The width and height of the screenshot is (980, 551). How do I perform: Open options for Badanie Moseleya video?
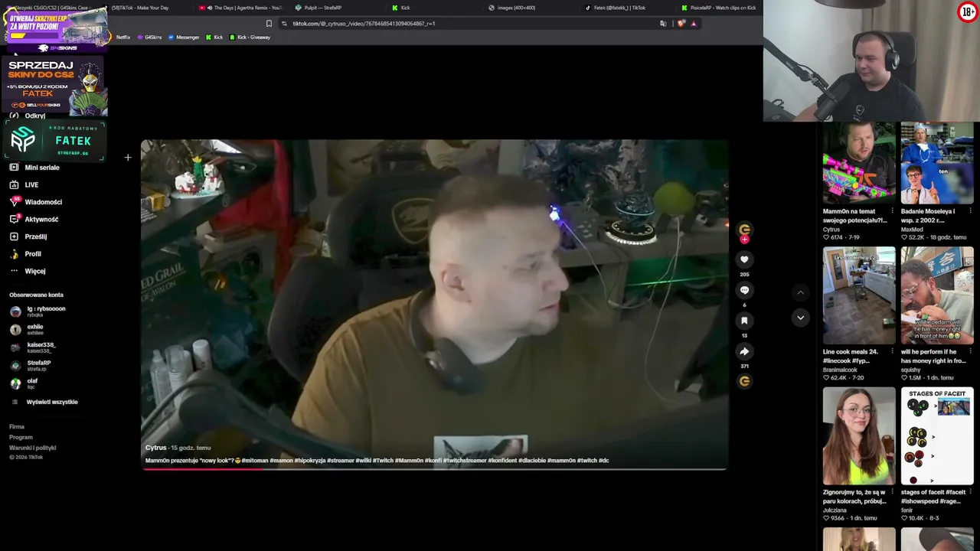click(971, 211)
